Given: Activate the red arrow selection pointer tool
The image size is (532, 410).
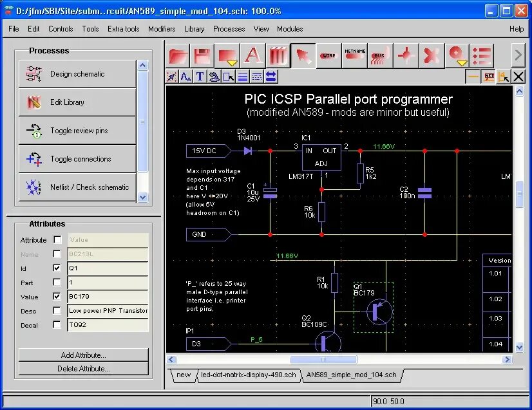Looking at the screenshot, I should [303, 55].
